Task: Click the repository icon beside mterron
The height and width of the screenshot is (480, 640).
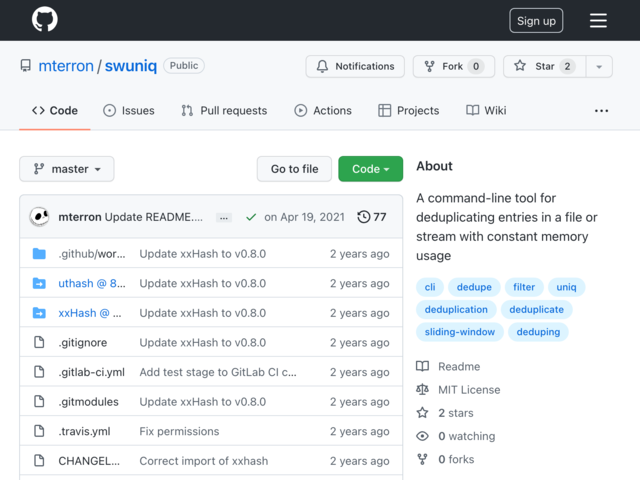Action: pos(26,66)
